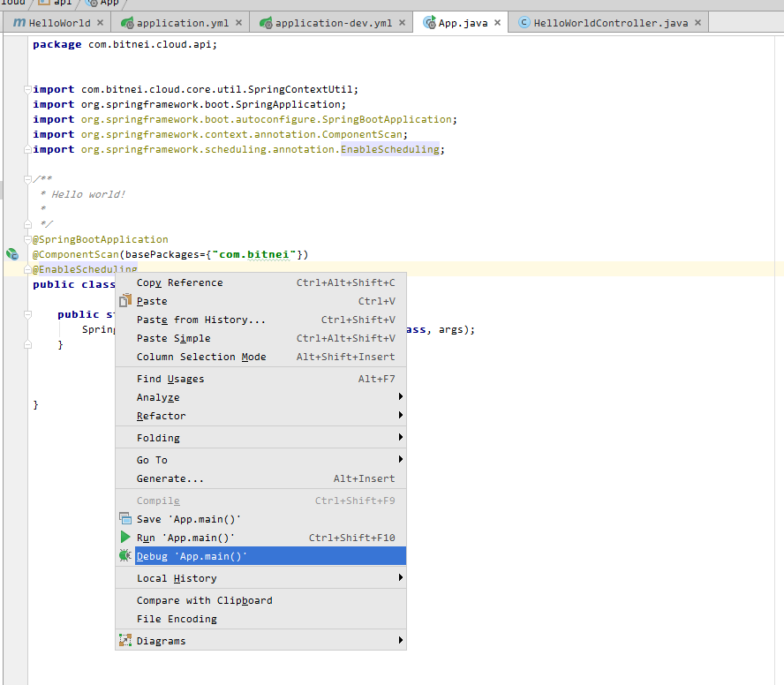The image size is (784, 685).
Task: Switch to the HelloWorld tab
Action: point(59,22)
